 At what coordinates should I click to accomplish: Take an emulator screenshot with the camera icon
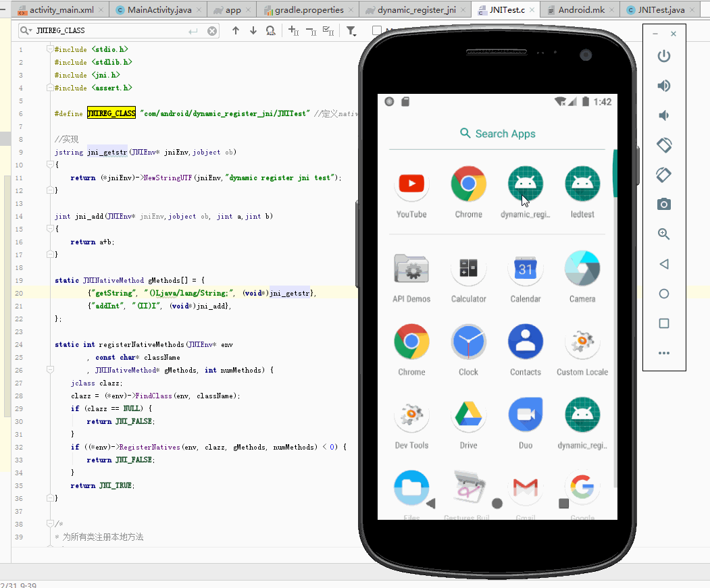click(664, 204)
